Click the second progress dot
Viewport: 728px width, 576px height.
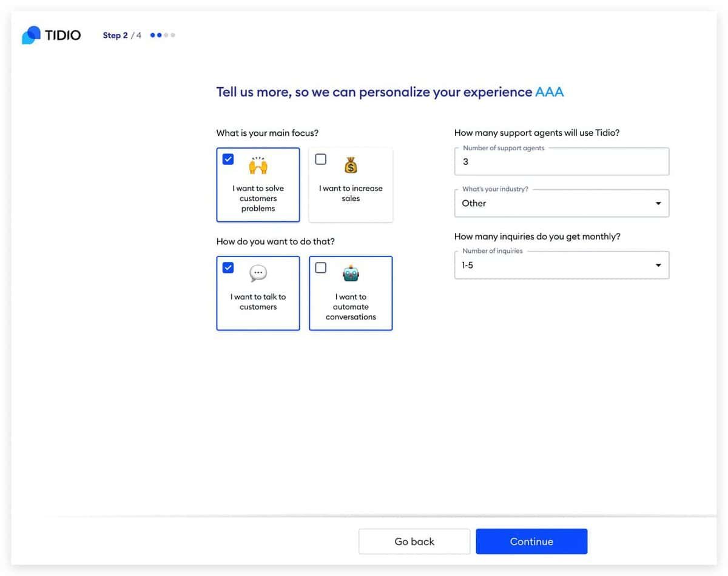tap(160, 35)
